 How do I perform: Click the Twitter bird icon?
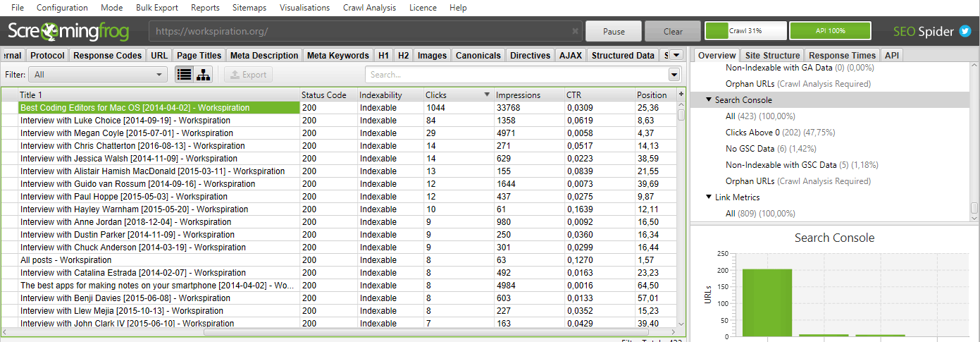pyautogui.click(x=965, y=31)
